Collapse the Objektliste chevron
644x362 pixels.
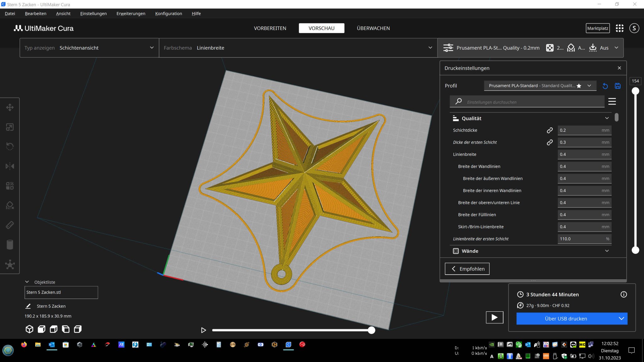coord(27,282)
